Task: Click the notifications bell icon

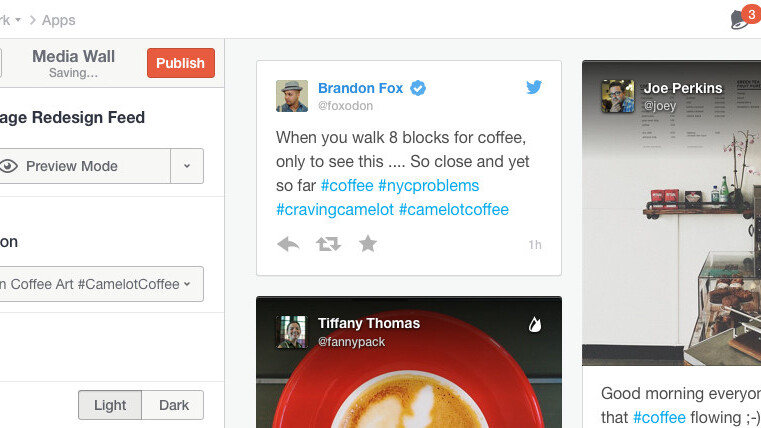Action: [741, 20]
